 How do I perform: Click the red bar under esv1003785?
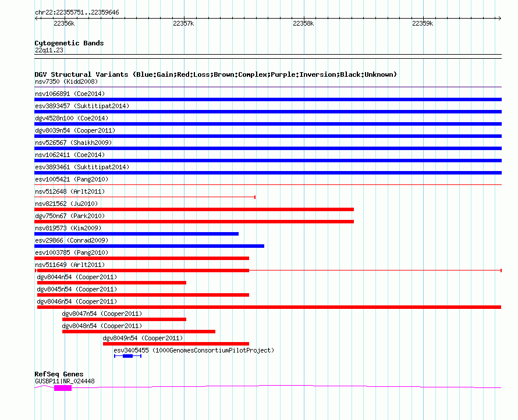[x=142, y=258]
